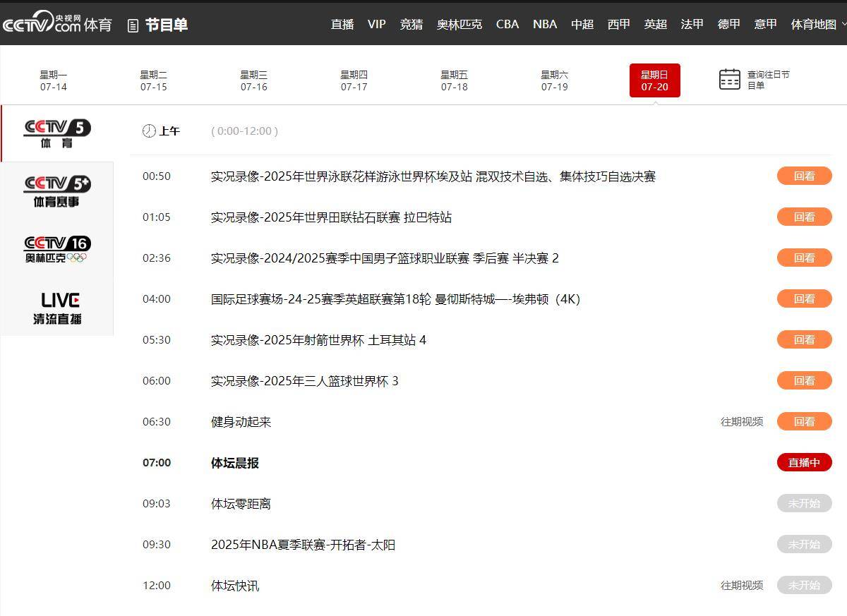847x616 pixels.
Task: Open the NBA nav item
Action: 545,24
